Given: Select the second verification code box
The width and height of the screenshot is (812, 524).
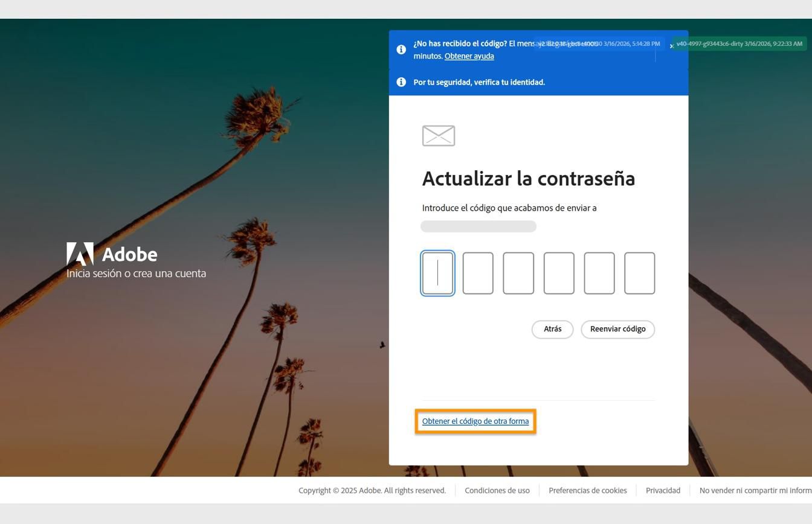Looking at the screenshot, I should tap(478, 273).
